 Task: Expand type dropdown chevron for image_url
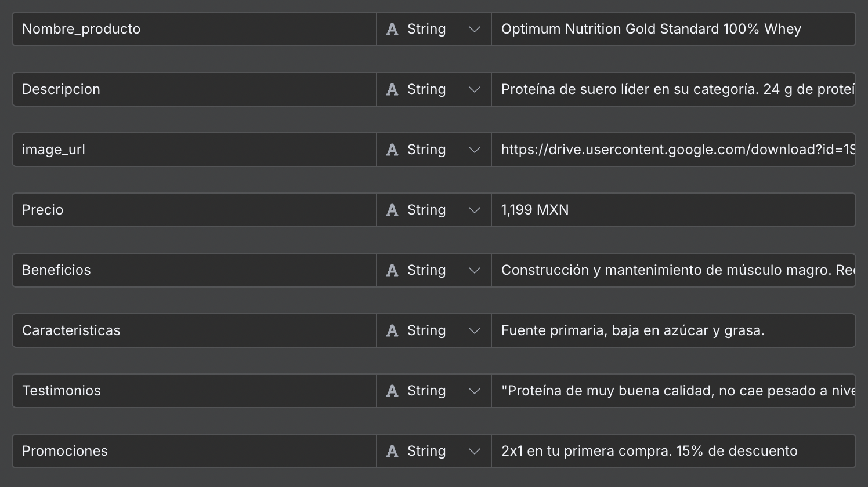[474, 150]
